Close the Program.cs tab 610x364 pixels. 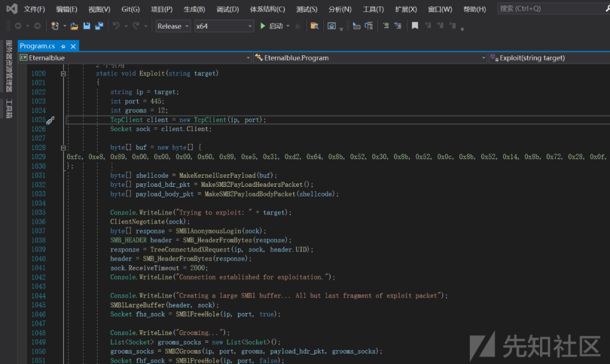[73, 46]
